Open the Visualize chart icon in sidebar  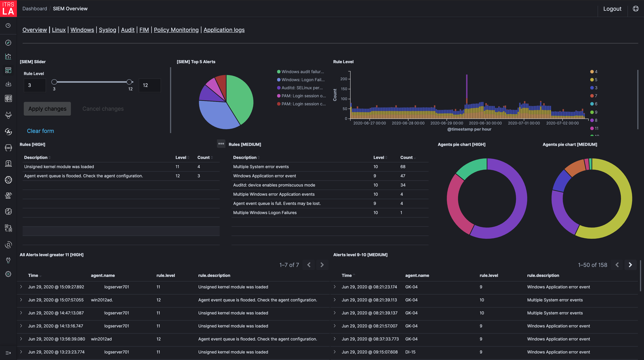pos(8,56)
